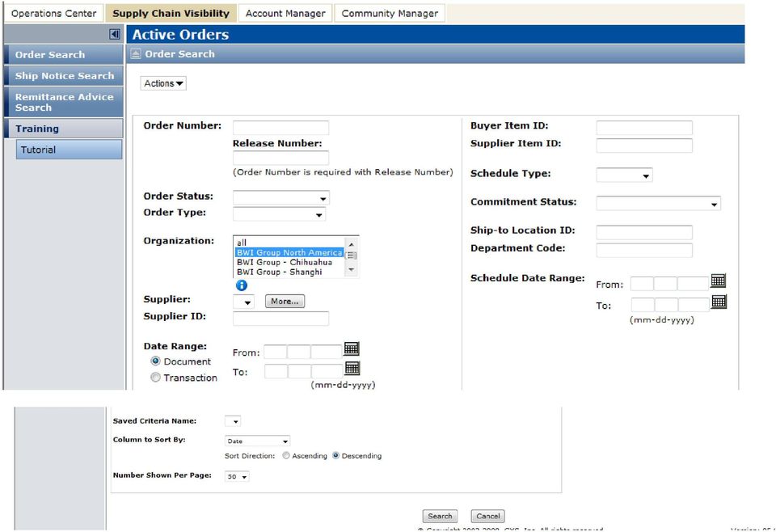Choose Ascending sort direction
Image resolution: width=776 pixels, height=532 pixels.
286,455
